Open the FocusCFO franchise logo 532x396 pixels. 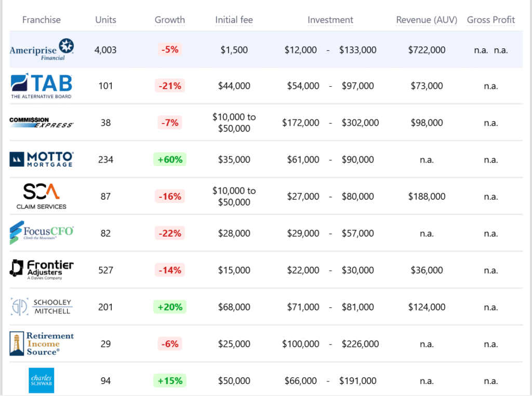42,233
